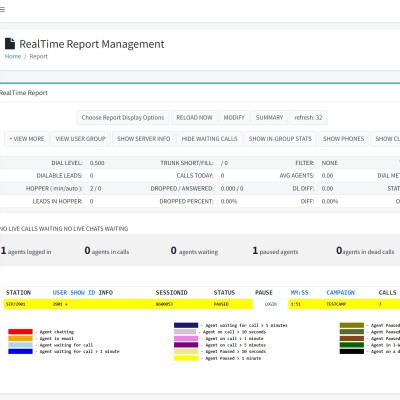Click the DROPPED PERCENT value 0.00%

(229, 201)
